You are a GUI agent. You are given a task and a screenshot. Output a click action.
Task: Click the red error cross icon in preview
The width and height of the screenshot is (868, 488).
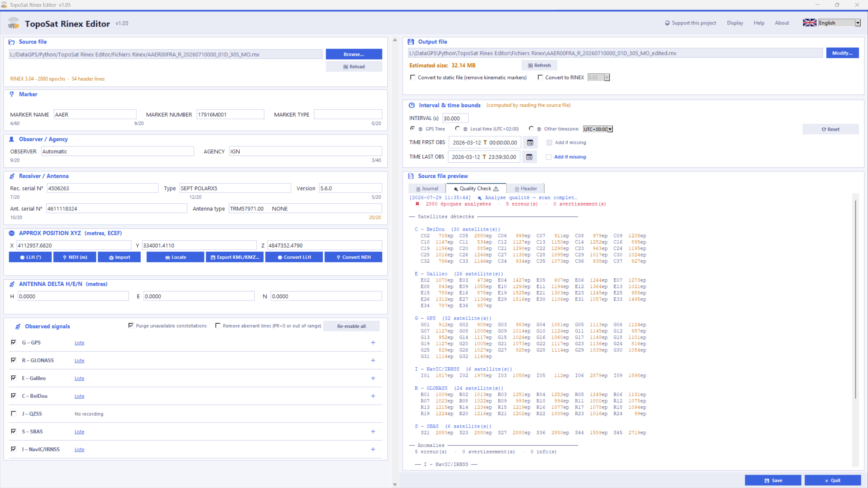(x=417, y=204)
